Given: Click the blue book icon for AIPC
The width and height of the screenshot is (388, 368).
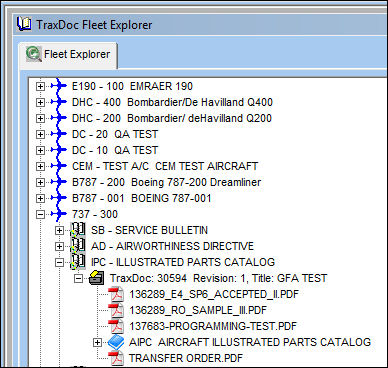Looking at the screenshot, I should [x=116, y=342].
